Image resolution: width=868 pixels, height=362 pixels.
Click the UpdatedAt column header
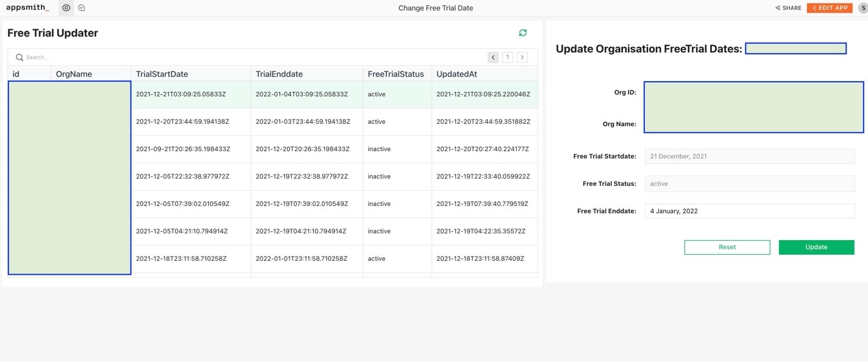point(457,74)
